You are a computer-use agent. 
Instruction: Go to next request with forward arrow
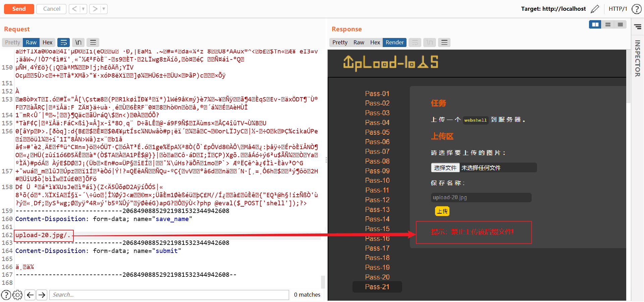coord(95,9)
